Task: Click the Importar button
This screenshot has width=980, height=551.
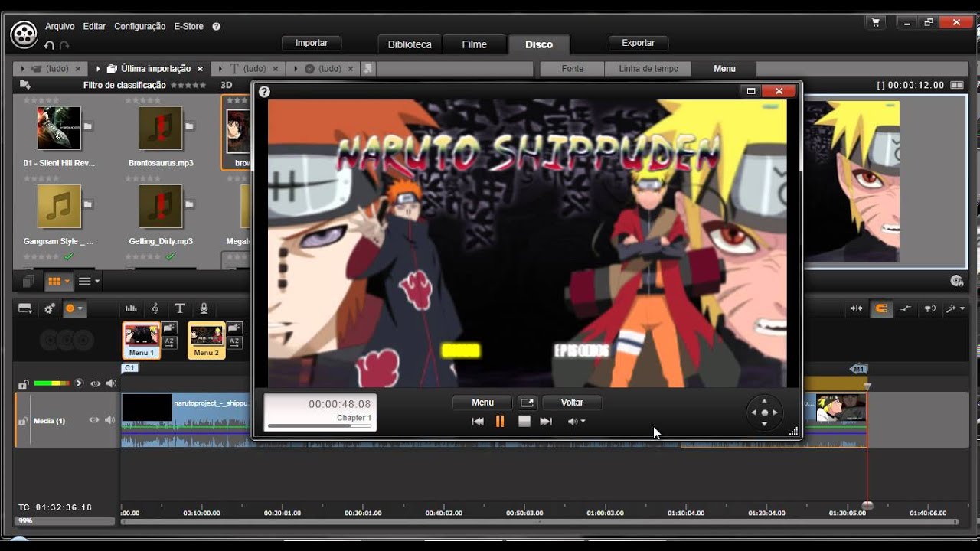Action: click(x=312, y=43)
